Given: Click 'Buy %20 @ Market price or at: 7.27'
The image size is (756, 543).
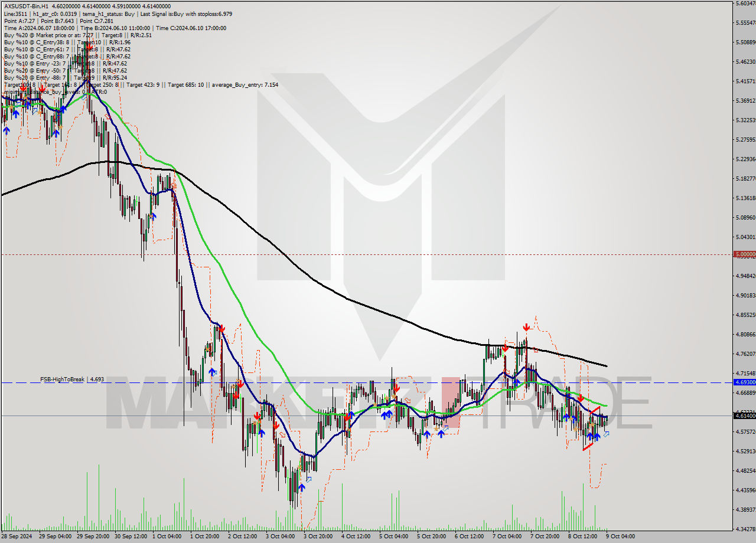Looking at the screenshot, I should click(50, 35).
